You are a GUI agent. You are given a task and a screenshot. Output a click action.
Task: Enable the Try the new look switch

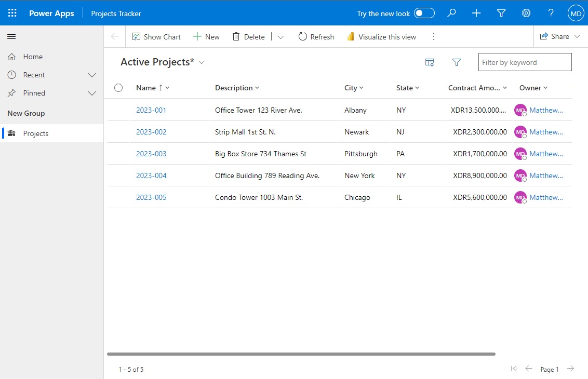point(425,13)
